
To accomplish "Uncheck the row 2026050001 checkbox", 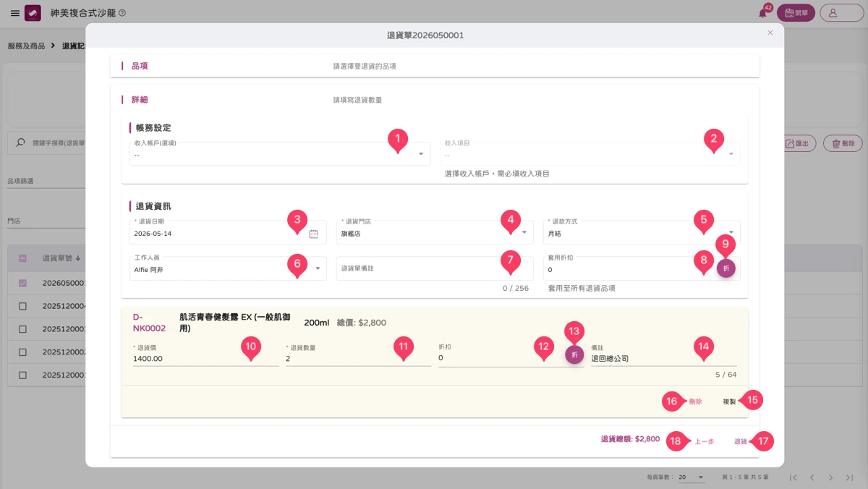I will [x=22, y=283].
